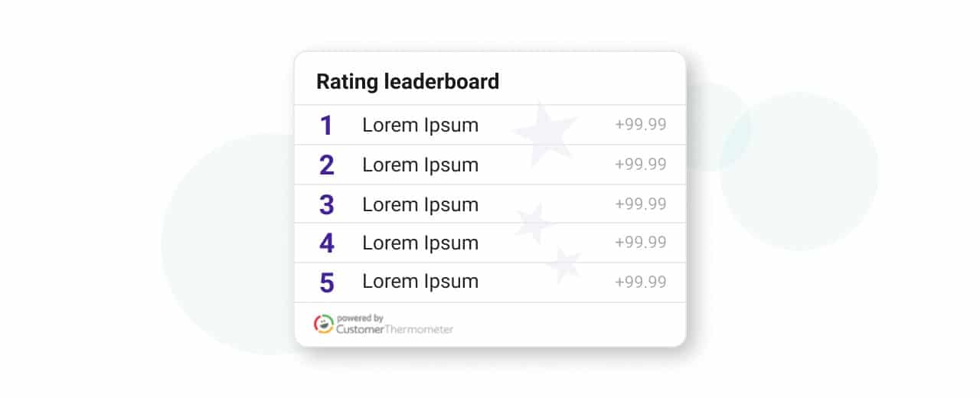Click the +99.99 score in row one
The height and width of the screenshot is (398, 980).
pos(641,125)
